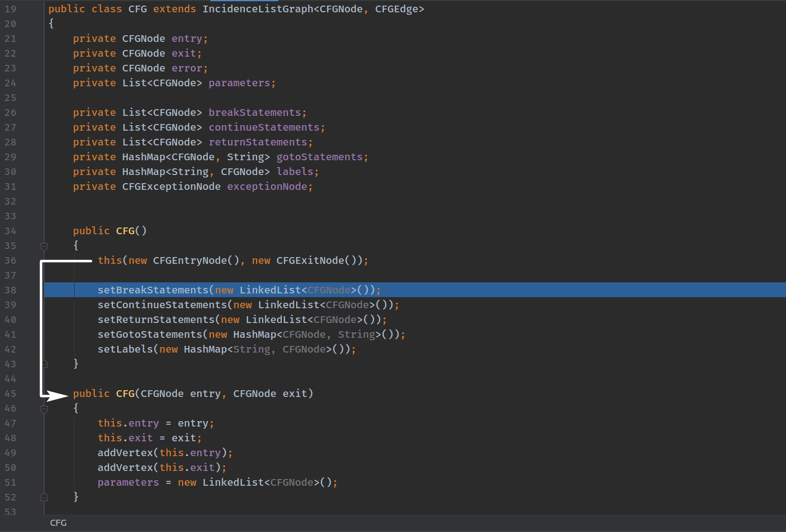
Task: Click the field name 'exit' on line 22
Action: pyautogui.click(x=184, y=53)
